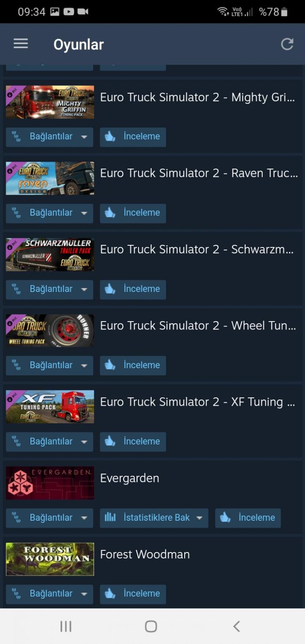Tap the Android home navigation icon

pos(151,626)
